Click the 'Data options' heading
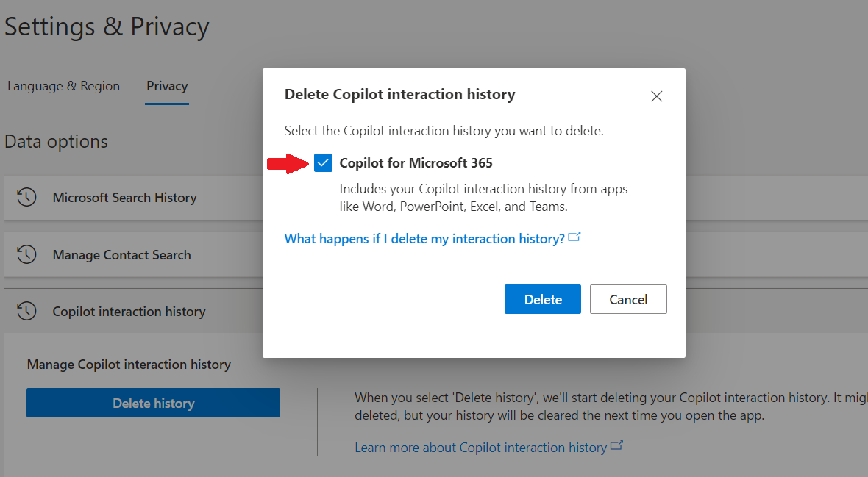Screen dimensions: 868x477 point(56,142)
